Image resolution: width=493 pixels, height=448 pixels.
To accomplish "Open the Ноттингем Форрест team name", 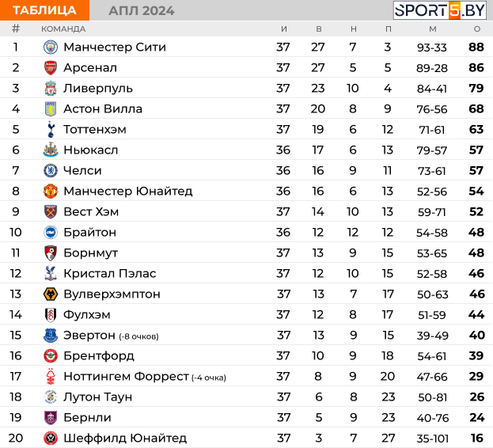I will point(126,376).
